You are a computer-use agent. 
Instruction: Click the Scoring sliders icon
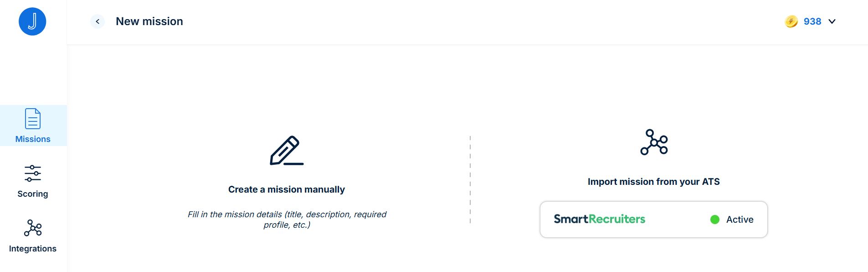(33, 173)
